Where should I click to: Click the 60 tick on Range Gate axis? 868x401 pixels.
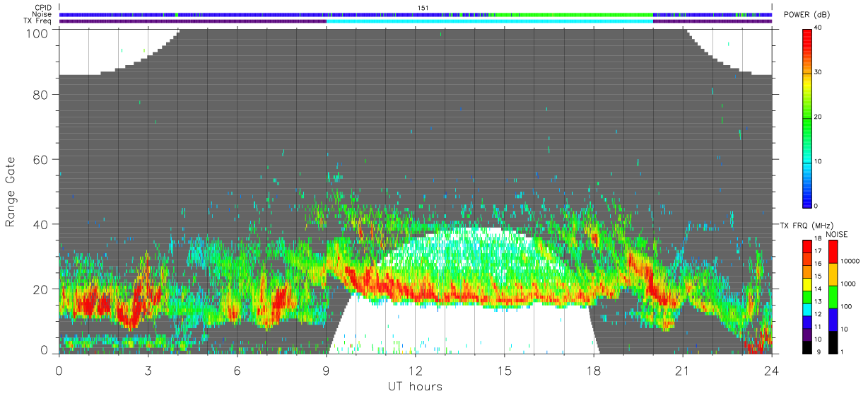(x=41, y=159)
